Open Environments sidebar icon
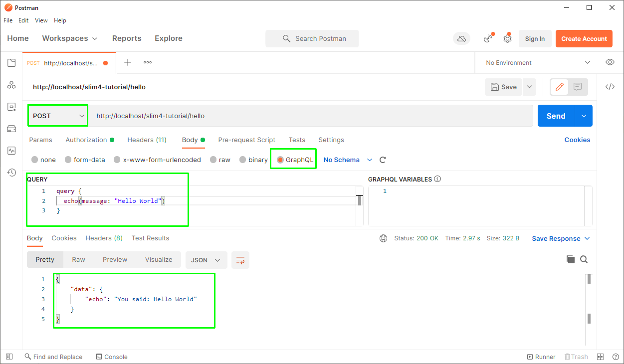The height and width of the screenshot is (364, 624). (11, 107)
